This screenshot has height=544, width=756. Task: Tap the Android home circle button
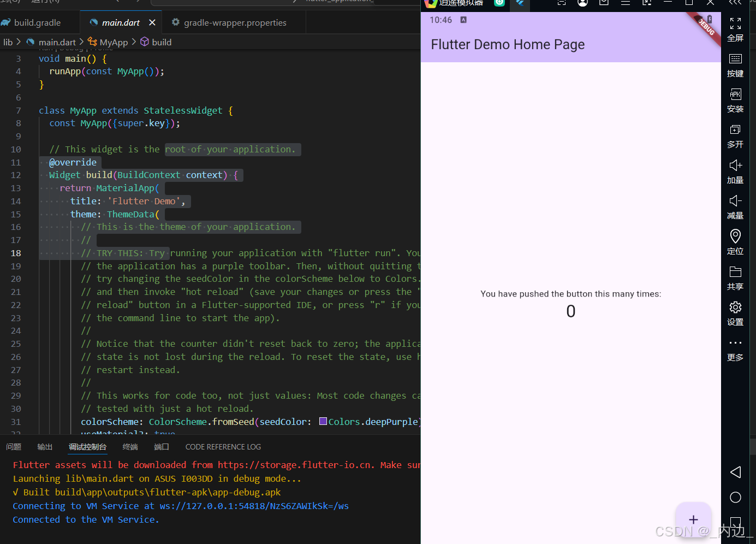pyautogui.click(x=735, y=497)
